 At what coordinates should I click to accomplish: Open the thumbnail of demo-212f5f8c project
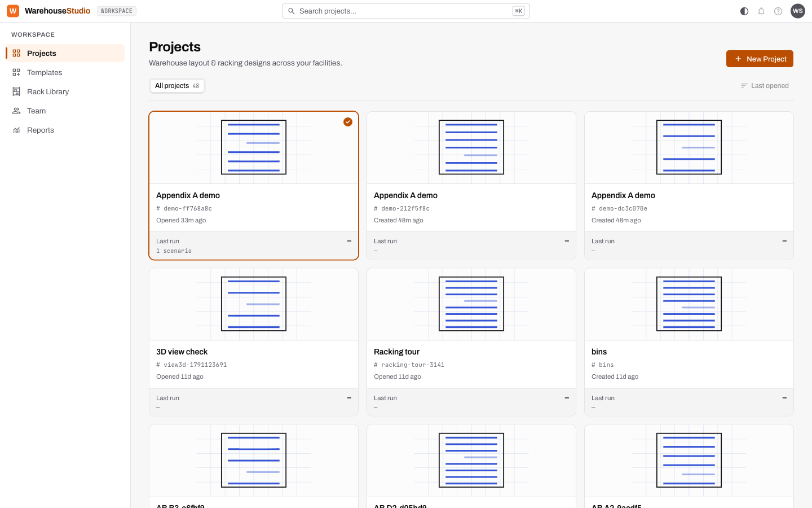[471, 147]
